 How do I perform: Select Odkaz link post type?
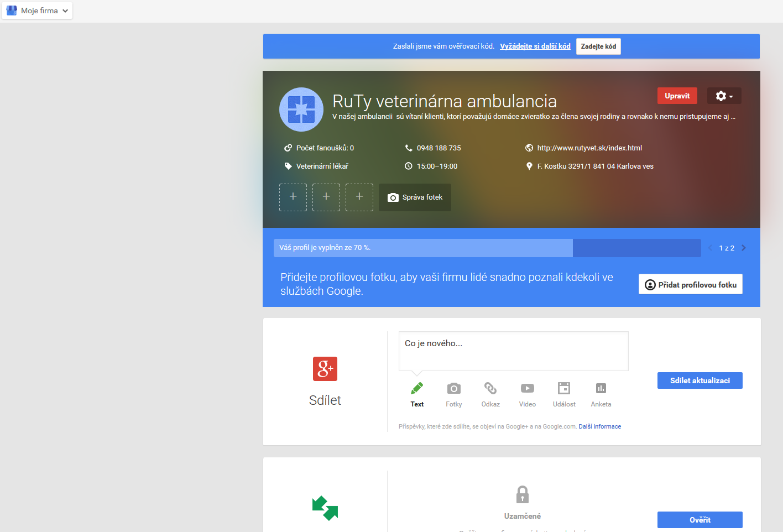tap(490, 394)
